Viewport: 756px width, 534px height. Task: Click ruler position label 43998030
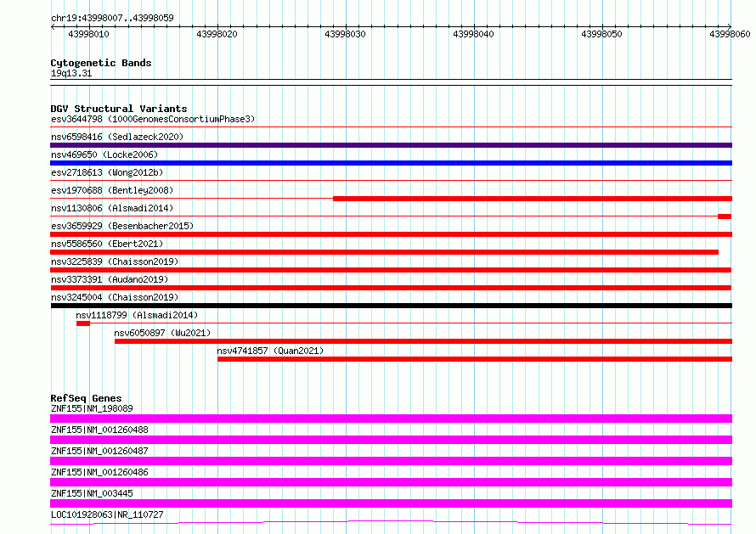tap(345, 34)
